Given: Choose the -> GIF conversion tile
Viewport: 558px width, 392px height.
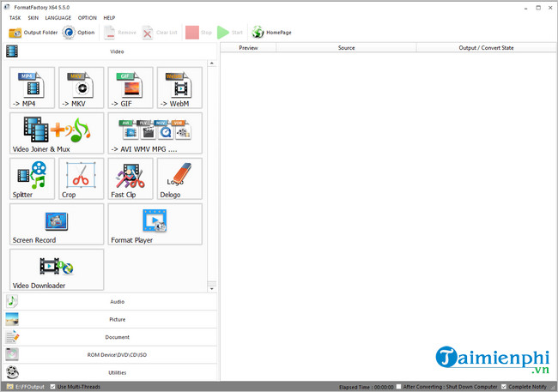Looking at the screenshot, I should (130, 87).
